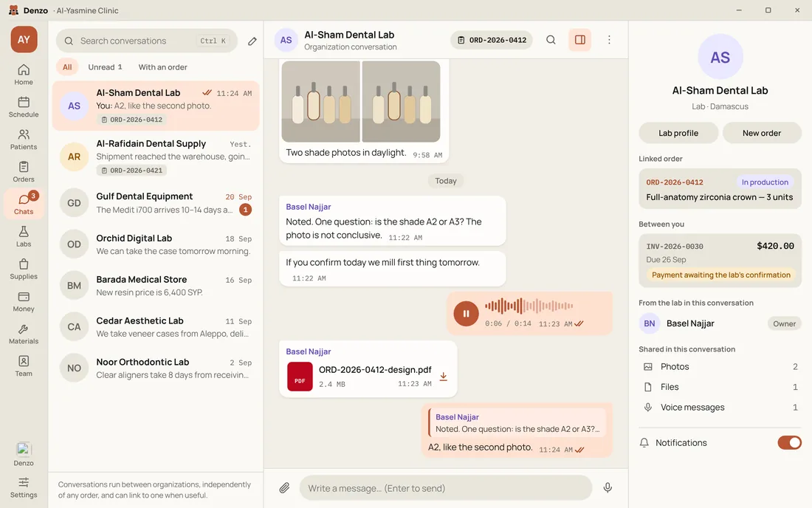Toggle the details side panel icon

[580, 40]
